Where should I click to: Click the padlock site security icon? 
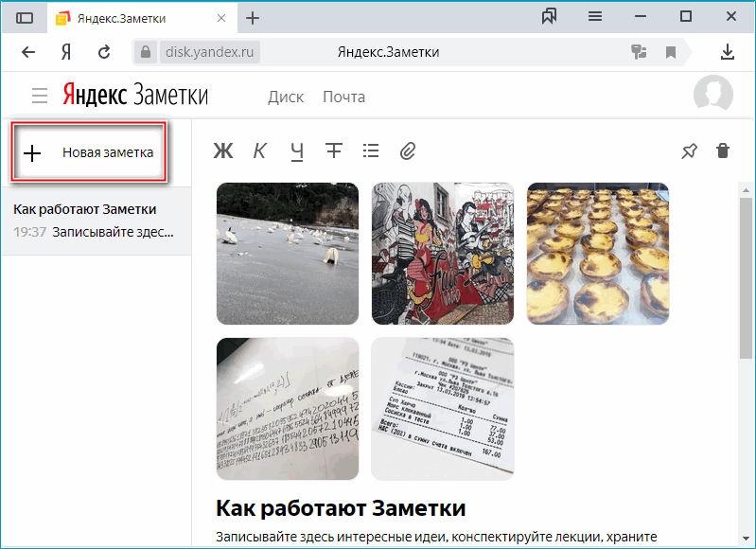coord(146,52)
